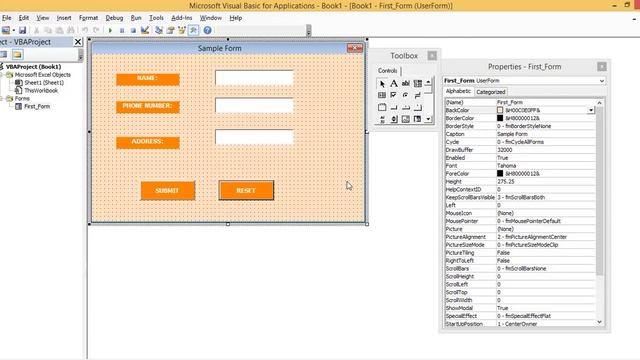Switch to the Alphabetic properties tab
Viewport: 640px width, 360px height.
pyautogui.click(x=458, y=91)
